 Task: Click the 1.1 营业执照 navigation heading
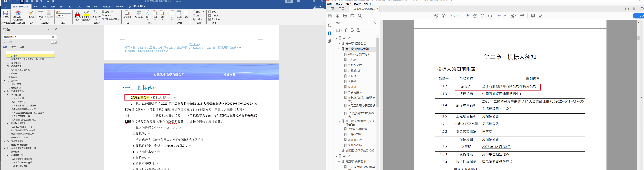click(18, 98)
